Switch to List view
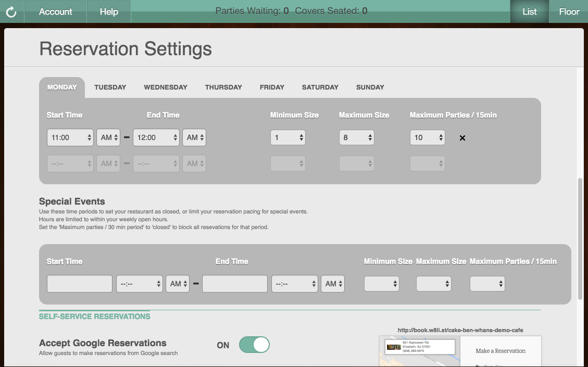The image size is (588, 367). click(530, 11)
